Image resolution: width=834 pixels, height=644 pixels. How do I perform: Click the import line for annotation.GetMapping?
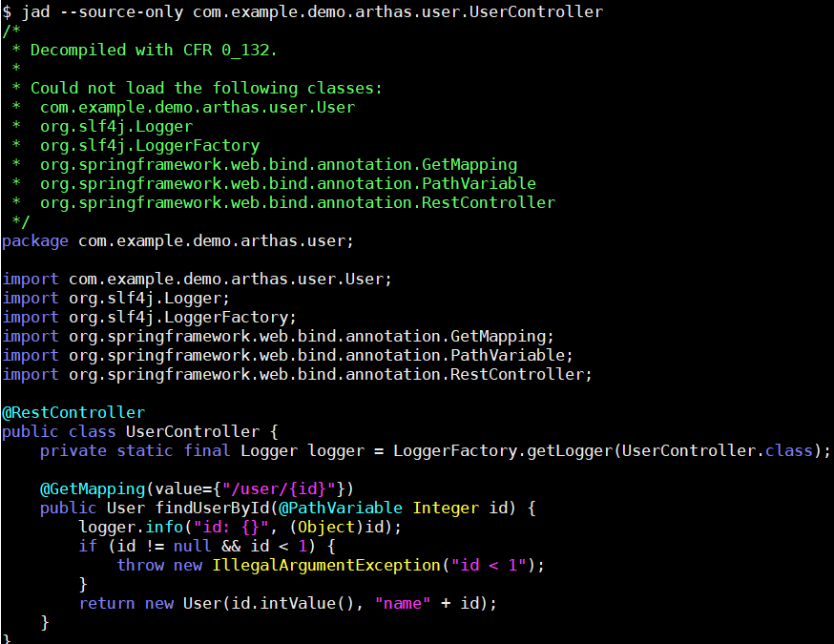[x=279, y=337]
